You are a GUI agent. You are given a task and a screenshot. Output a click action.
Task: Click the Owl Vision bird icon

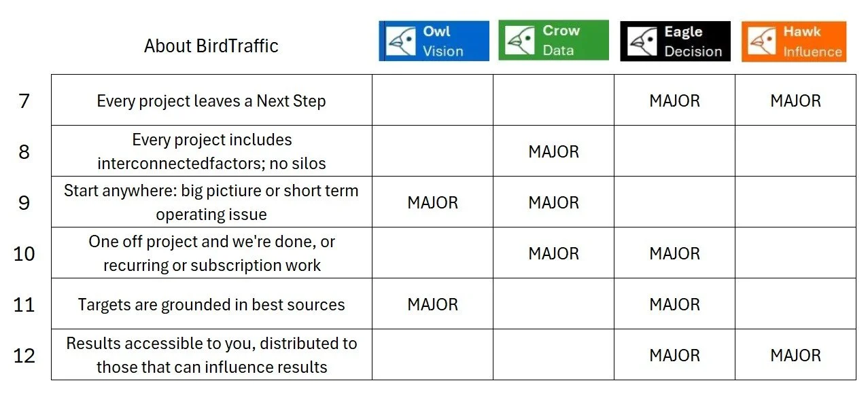(x=400, y=41)
